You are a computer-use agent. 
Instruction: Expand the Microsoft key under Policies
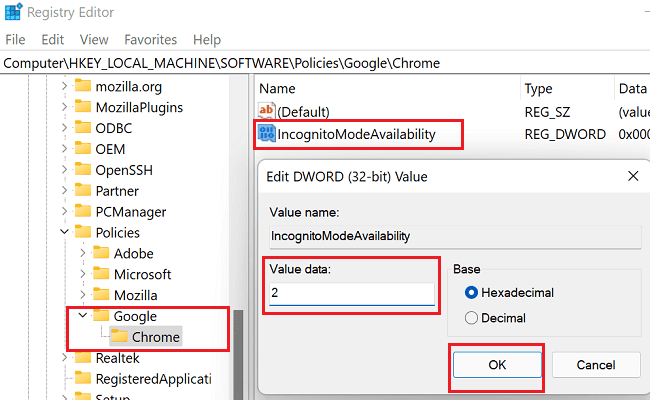tap(82, 274)
